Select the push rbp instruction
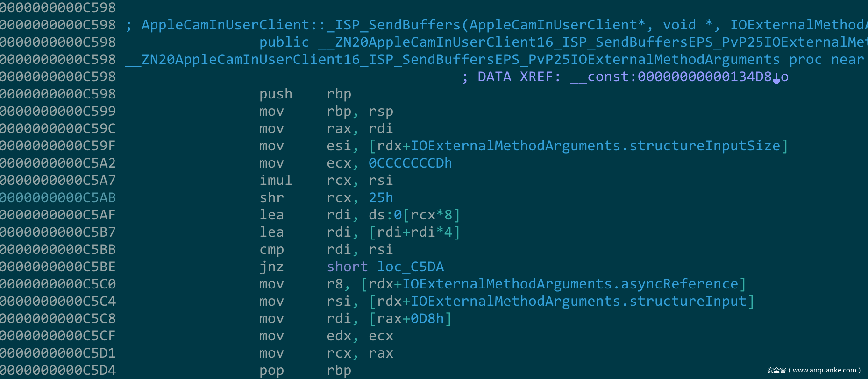Image resolution: width=868 pixels, height=379 pixels. [x=305, y=94]
